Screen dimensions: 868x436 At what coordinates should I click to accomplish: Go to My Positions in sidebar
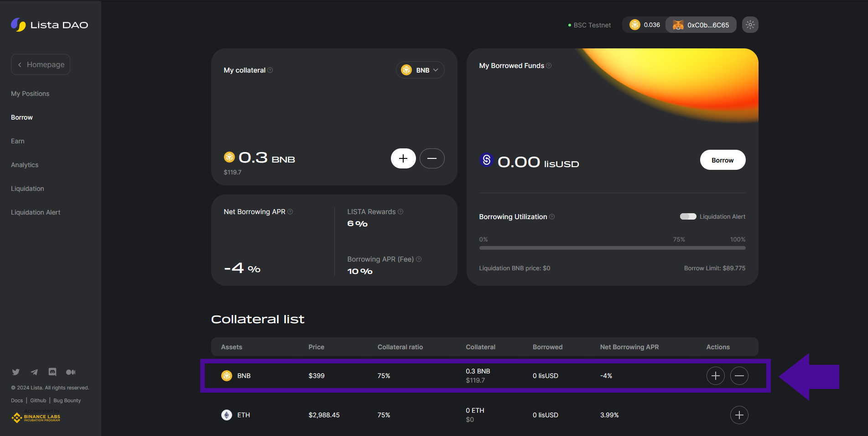click(x=30, y=94)
